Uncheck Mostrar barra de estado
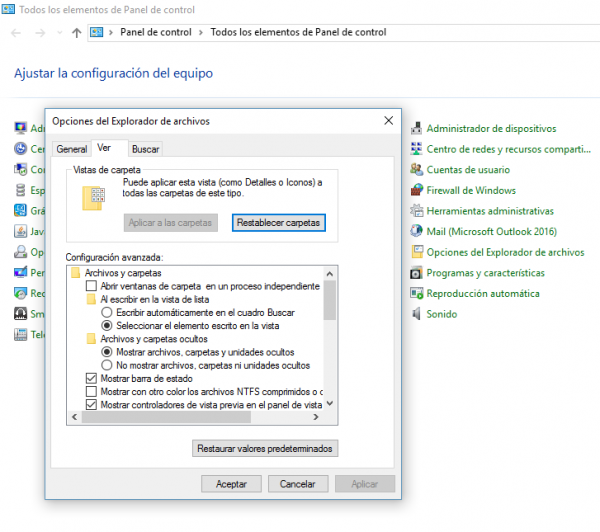 [x=92, y=379]
